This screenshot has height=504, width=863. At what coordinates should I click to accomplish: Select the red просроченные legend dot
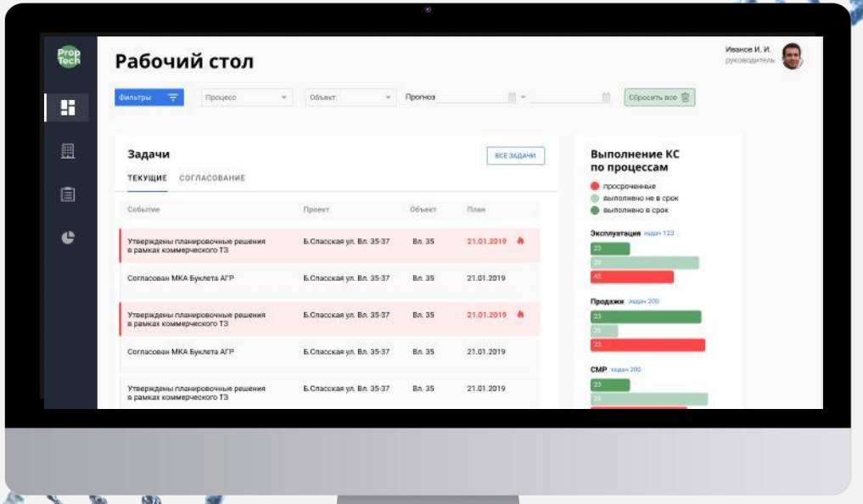596,185
